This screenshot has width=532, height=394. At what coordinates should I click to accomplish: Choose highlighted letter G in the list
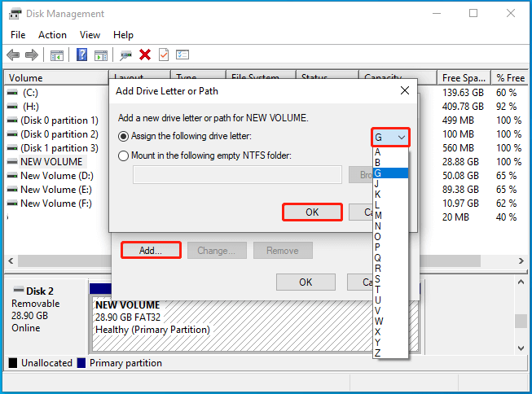pos(390,173)
